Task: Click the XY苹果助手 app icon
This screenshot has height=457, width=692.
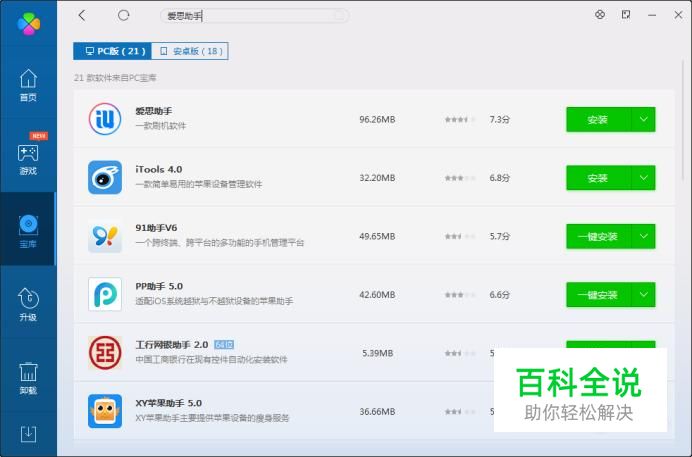Action: click(x=105, y=411)
